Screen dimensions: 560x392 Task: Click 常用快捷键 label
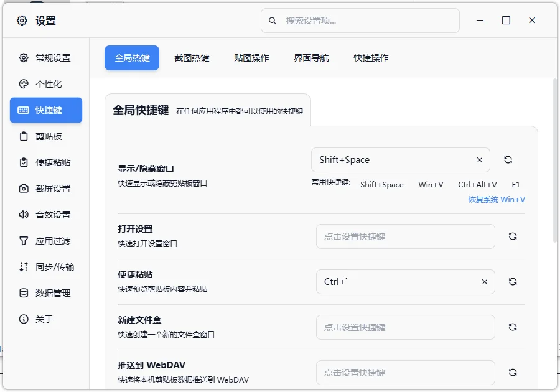(x=331, y=182)
